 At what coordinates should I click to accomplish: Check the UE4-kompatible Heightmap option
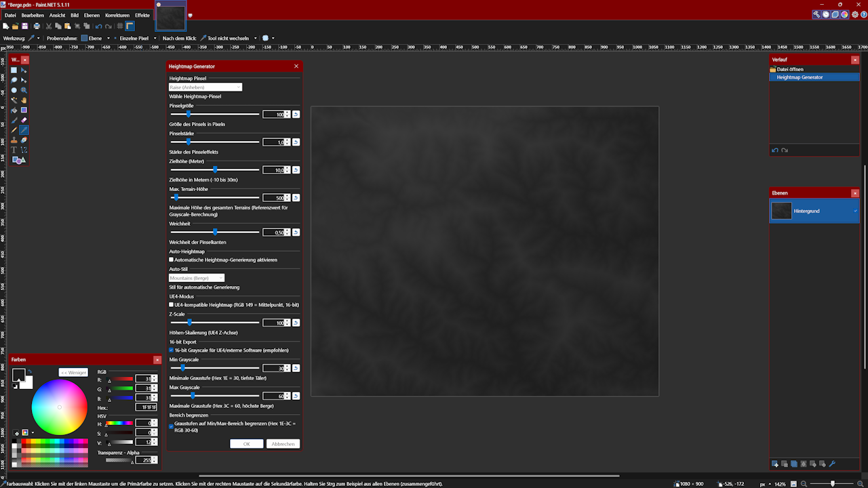tap(172, 305)
